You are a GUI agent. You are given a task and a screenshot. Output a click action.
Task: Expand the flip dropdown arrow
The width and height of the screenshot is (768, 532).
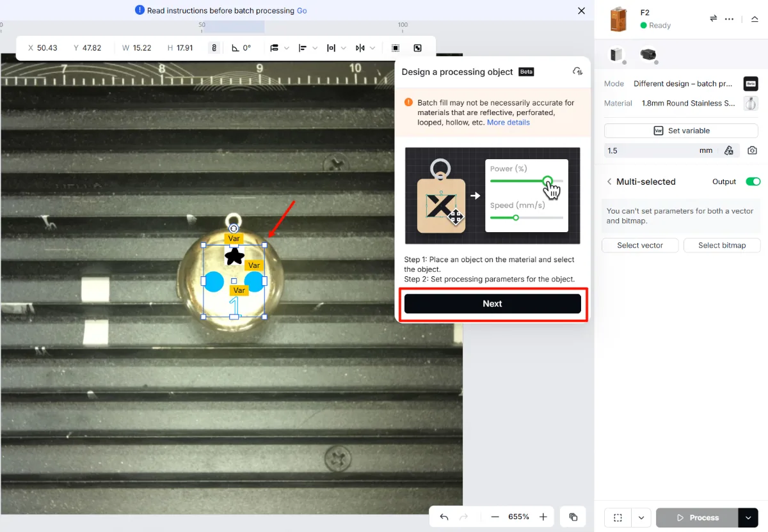(x=372, y=48)
